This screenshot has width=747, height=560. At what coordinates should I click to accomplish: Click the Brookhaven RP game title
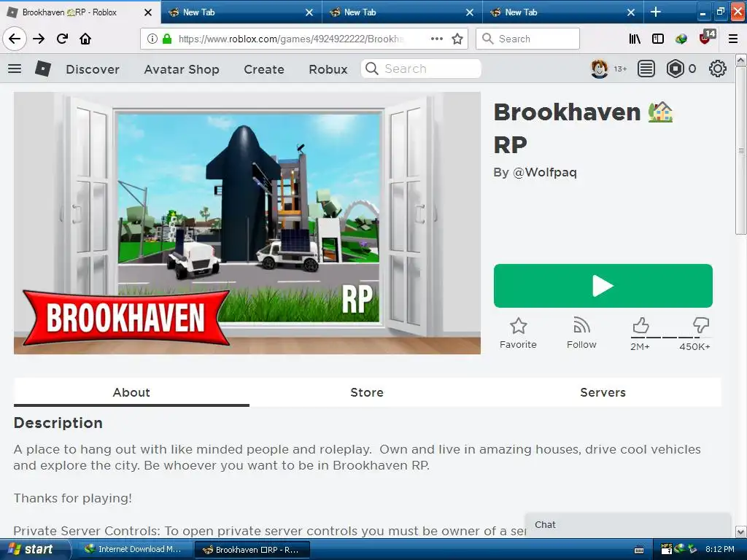coord(583,128)
